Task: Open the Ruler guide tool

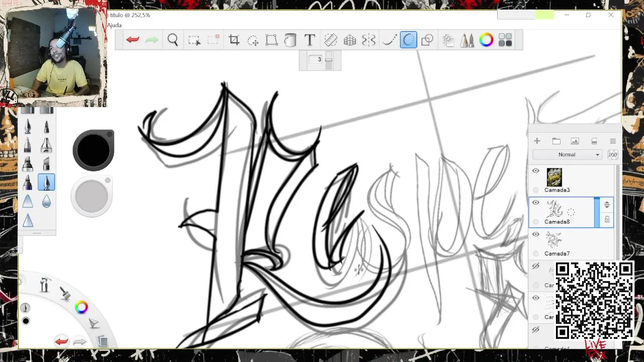Action: (x=331, y=40)
